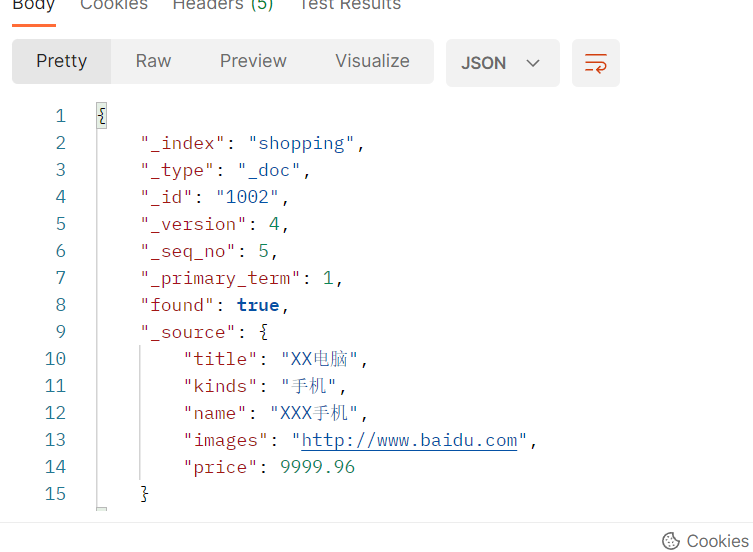Switch to the upper Cookies tab
The width and height of the screenshot is (753, 552).
pyautogui.click(x=114, y=5)
